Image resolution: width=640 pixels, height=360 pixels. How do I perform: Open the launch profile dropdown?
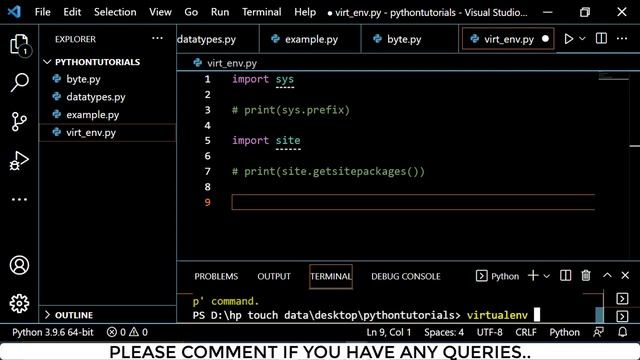tap(547, 276)
